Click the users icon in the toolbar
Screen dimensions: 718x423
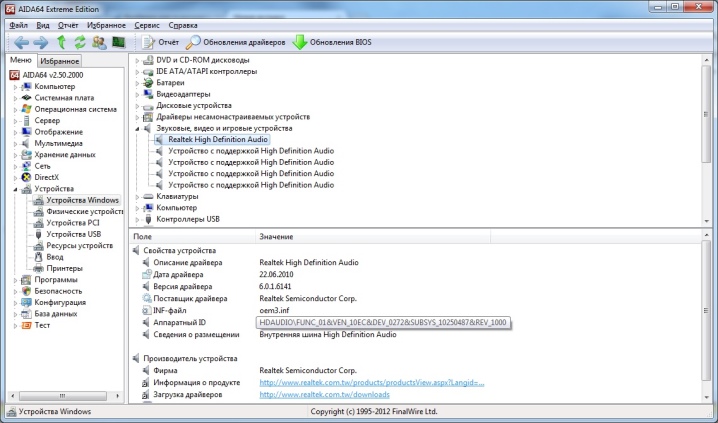tap(99, 43)
